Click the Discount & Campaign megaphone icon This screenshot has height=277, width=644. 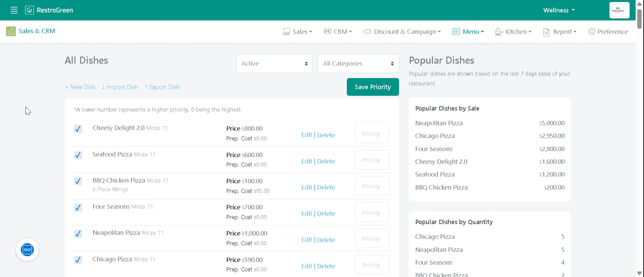367,32
